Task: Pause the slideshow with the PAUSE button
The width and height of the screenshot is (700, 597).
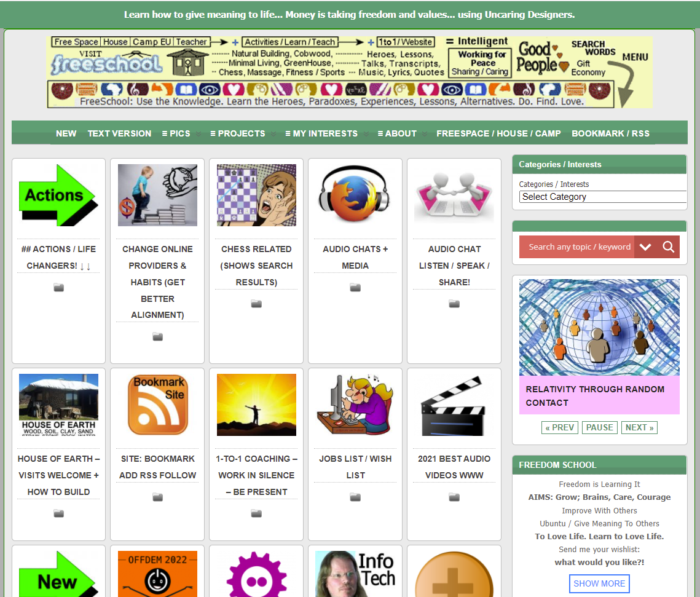Action: point(599,427)
